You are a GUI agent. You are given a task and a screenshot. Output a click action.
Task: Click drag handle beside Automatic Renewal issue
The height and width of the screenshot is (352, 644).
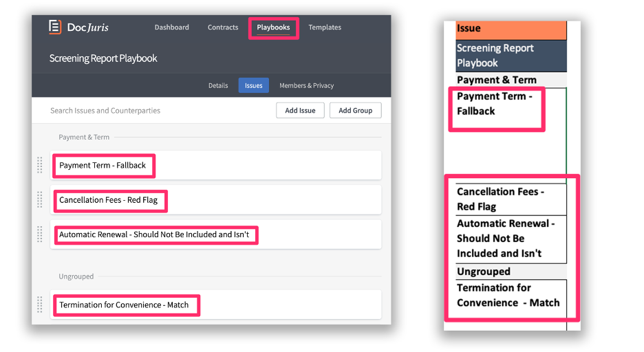coord(40,234)
